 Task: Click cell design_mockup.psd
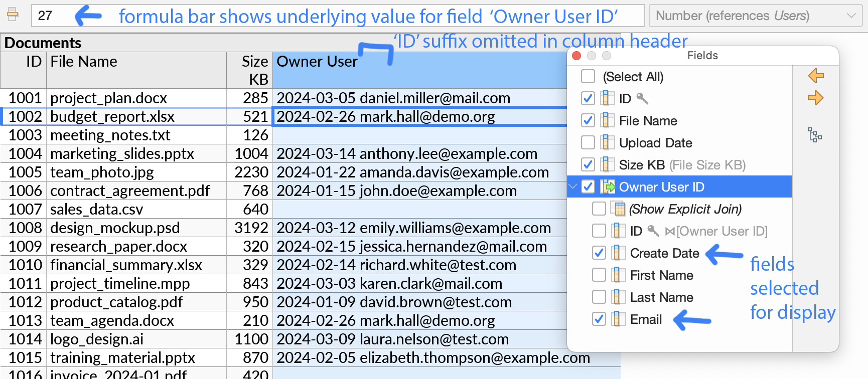coord(136,228)
